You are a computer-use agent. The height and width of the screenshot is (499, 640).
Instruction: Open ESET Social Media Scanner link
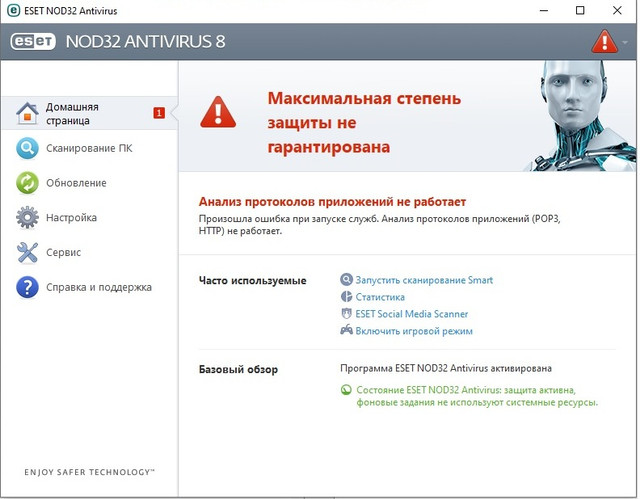411,314
